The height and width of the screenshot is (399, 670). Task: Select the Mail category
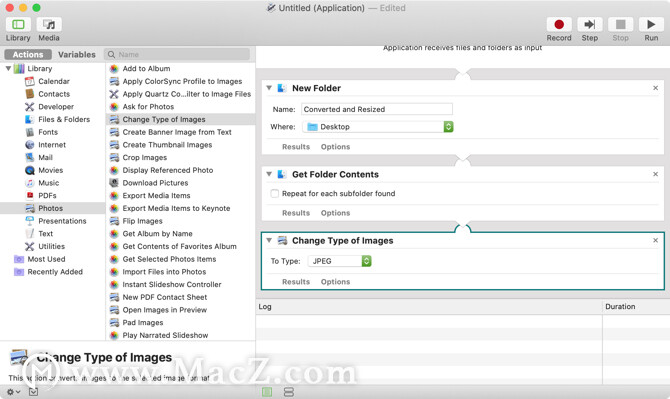(x=45, y=158)
